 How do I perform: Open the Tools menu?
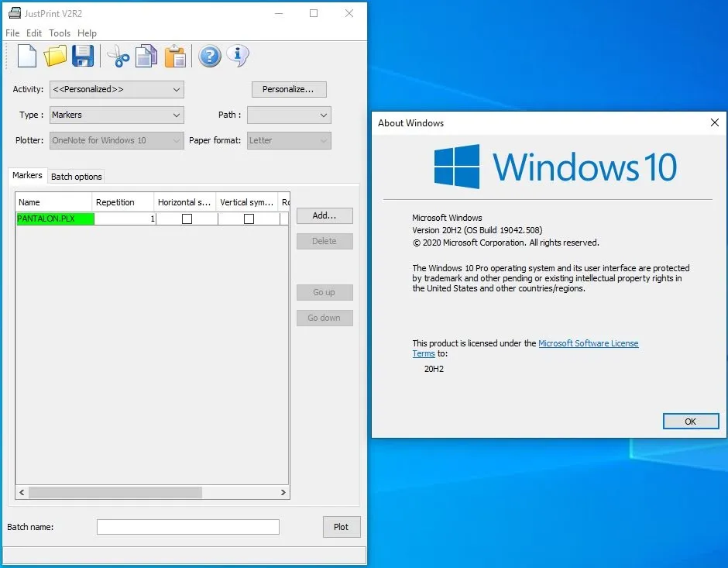pyautogui.click(x=60, y=33)
